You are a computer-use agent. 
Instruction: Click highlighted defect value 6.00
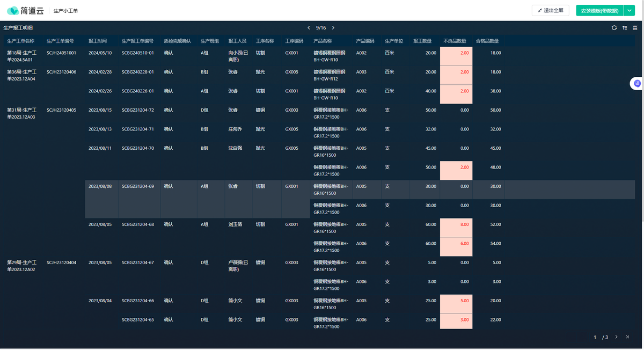(x=456, y=246)
